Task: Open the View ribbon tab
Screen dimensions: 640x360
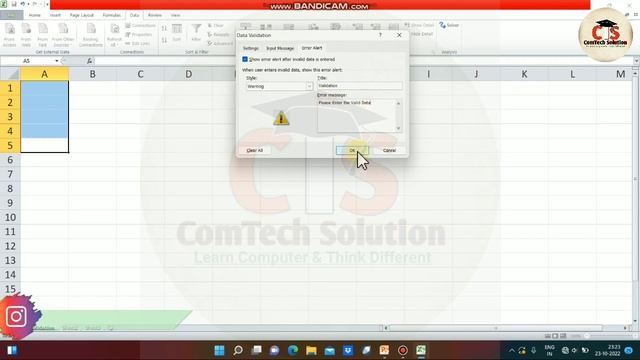Action: (x=176, y=15)
